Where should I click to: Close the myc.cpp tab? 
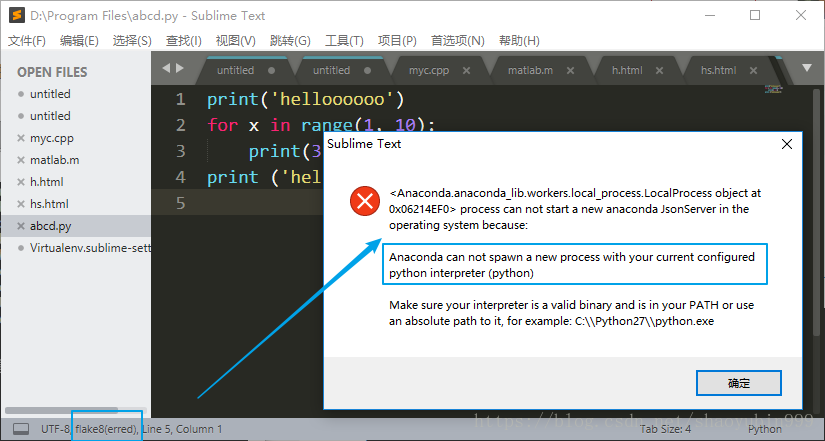466,71
